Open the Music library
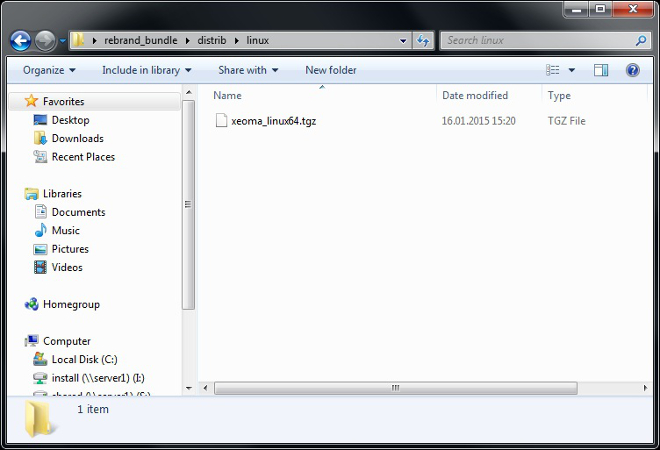This screenshot has width=660, height=450. tap(66, 231)
